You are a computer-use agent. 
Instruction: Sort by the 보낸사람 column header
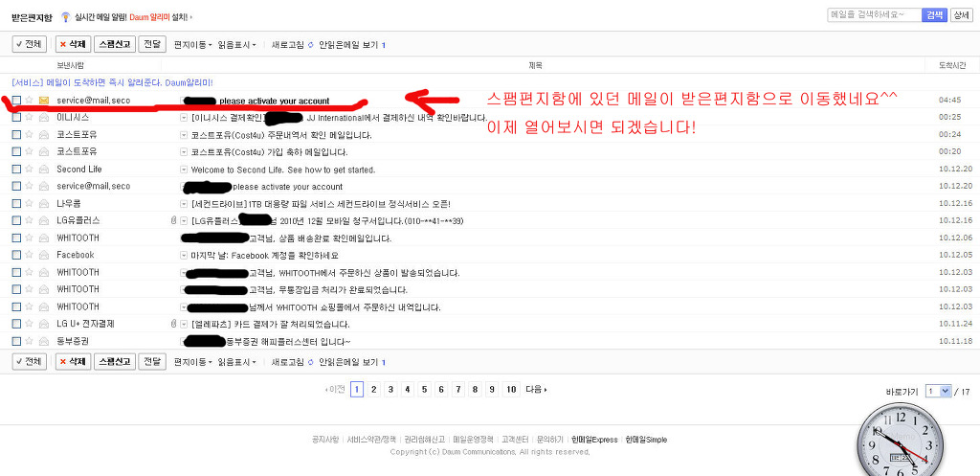[70, 65]
